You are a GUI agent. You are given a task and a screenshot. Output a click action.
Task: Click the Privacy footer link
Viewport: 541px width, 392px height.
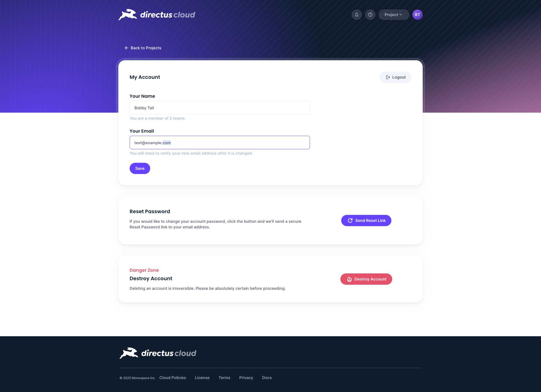tap(246, 377)
